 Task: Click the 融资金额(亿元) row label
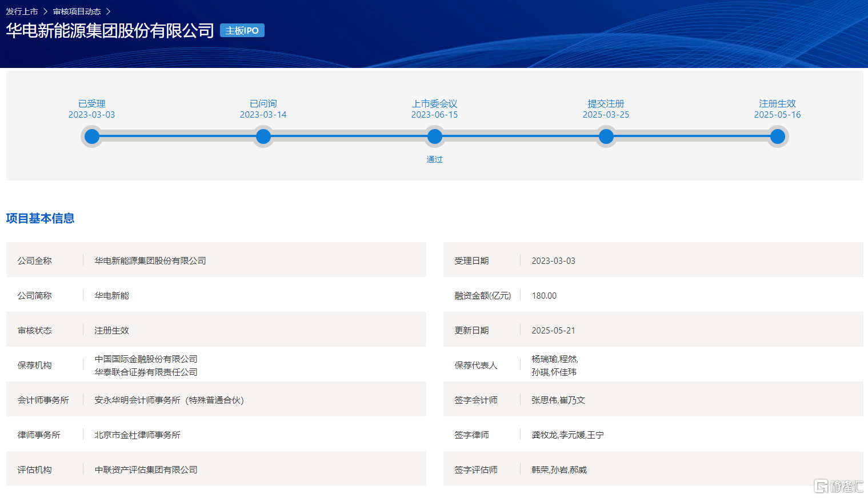click(x=483, y=295)
